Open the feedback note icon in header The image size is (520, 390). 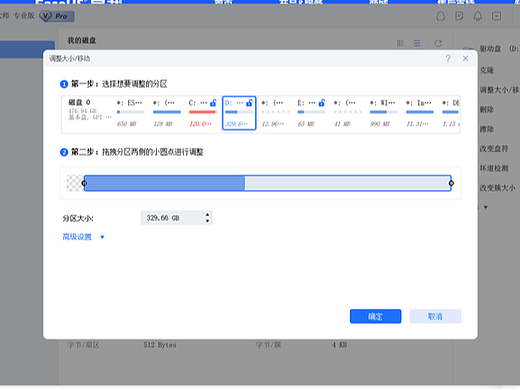(x=459, y=16)
